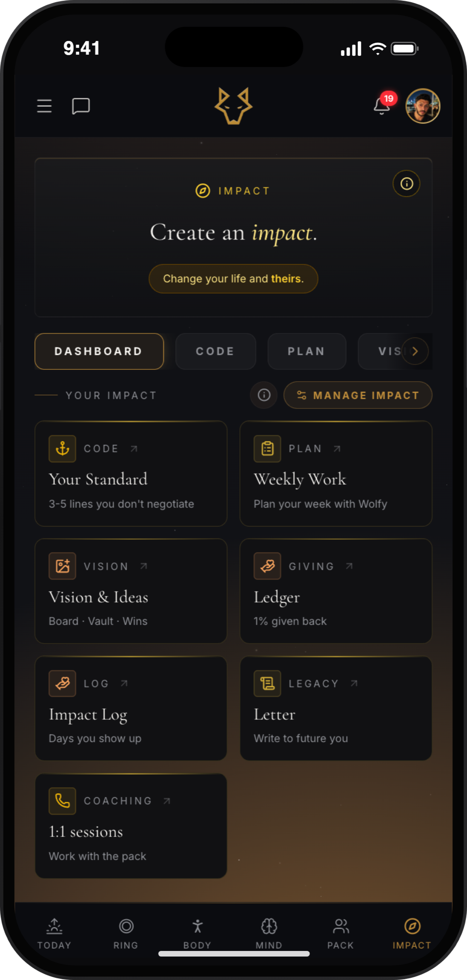The width and height of the screenshot is (467, 980).
Task: Select the Dashboard tab
Action: click(x=99, y=351)
